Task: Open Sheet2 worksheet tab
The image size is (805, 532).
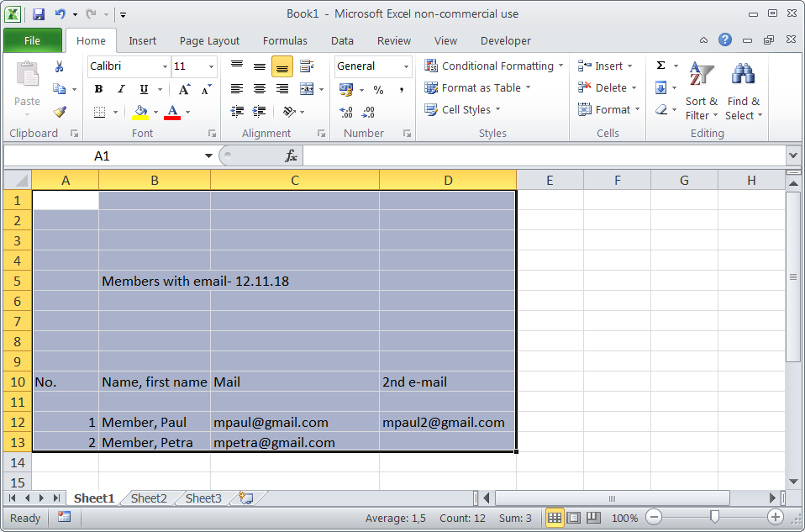Action: click(x=149, y=498)
